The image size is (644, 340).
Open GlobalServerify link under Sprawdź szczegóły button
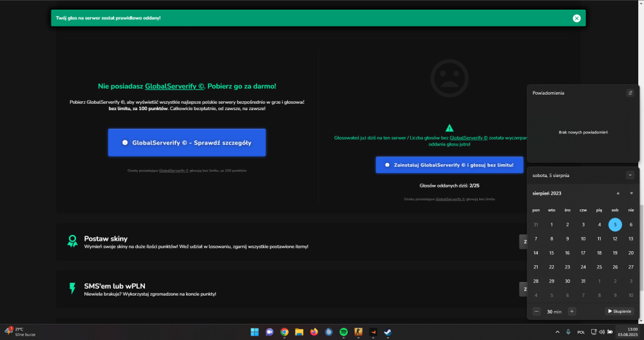pyautogui.click(x=174, y=171)
